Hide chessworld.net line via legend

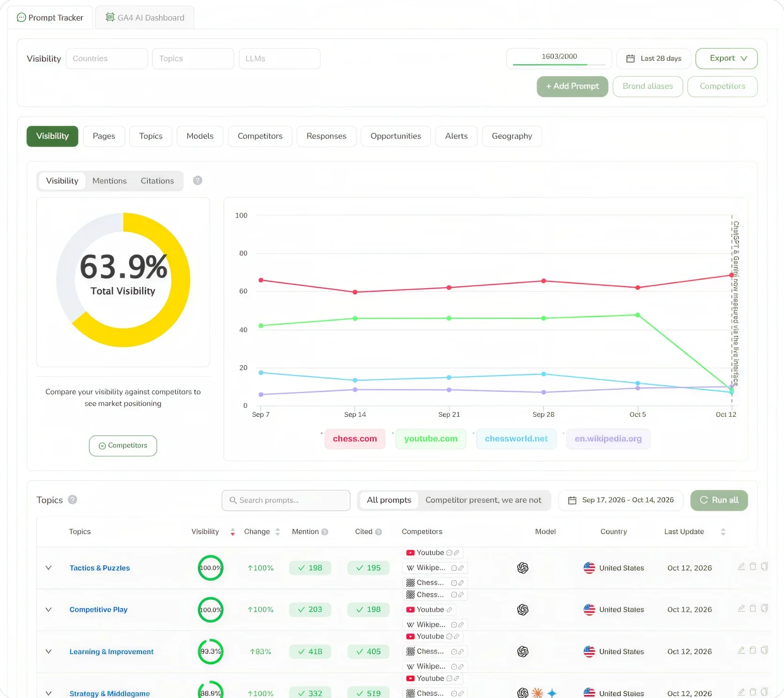516,439
